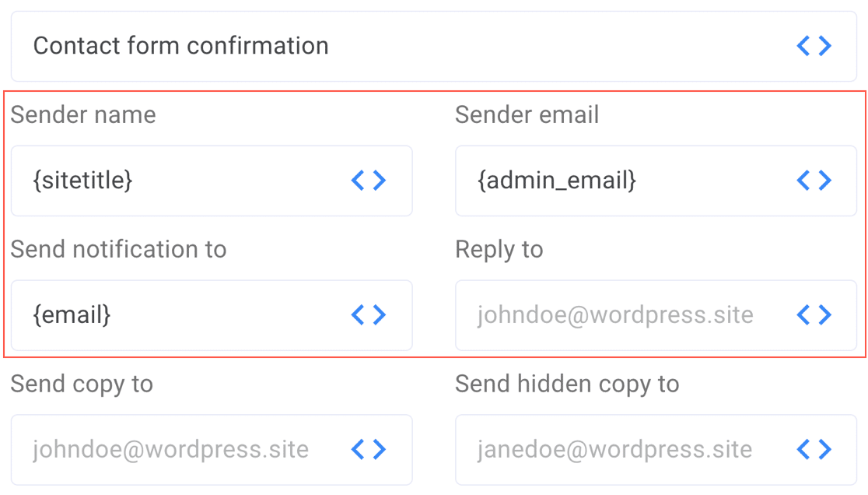Click the Contact form confirmation subject field
This screenshot has width=868, height=495.
click(434, 46)
